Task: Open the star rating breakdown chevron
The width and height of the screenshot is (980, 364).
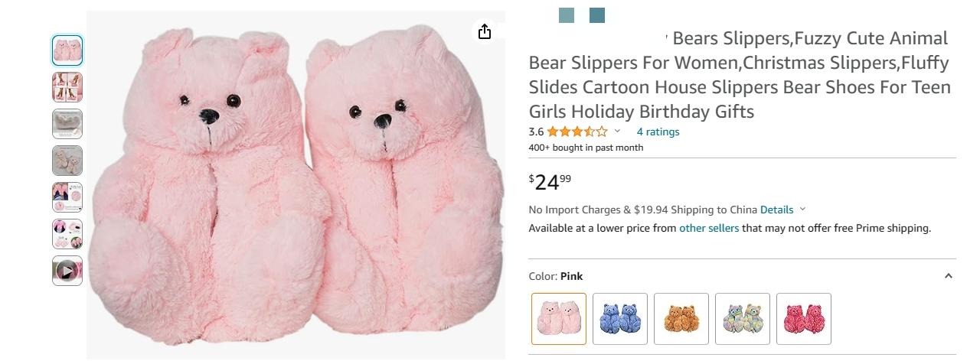Action: (617, 132)
